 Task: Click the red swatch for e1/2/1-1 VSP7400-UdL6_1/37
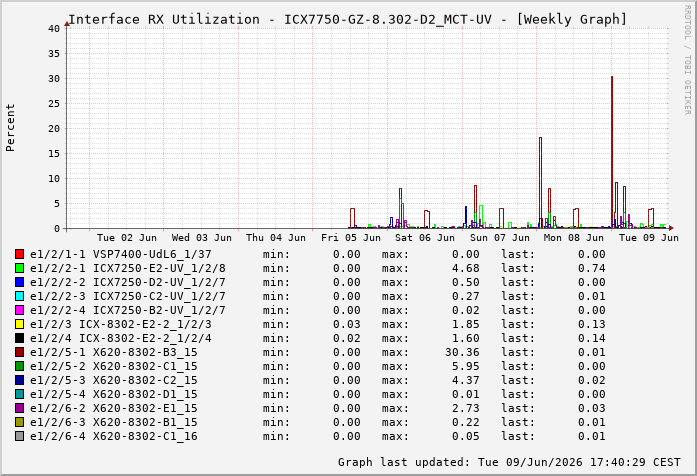coord(19,254)
